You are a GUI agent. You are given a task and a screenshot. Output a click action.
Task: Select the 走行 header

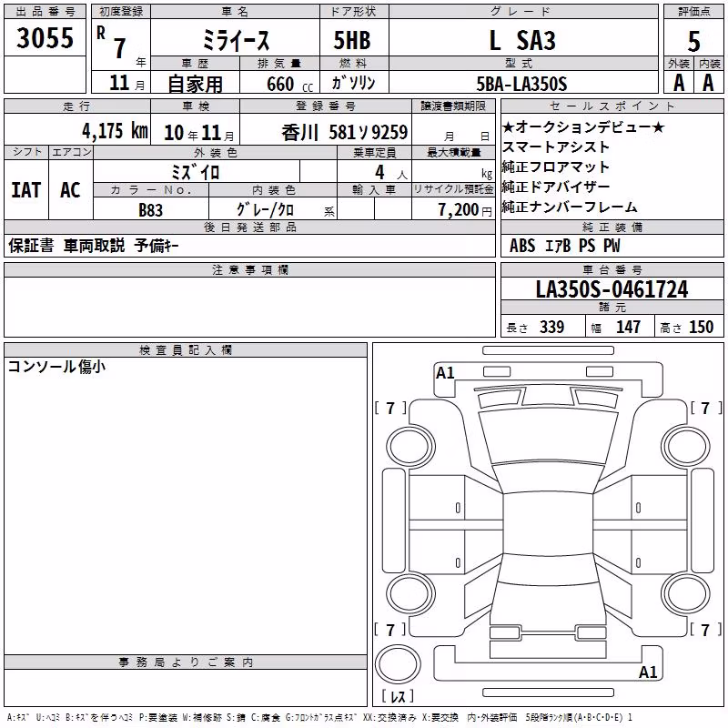pos(77,106)
